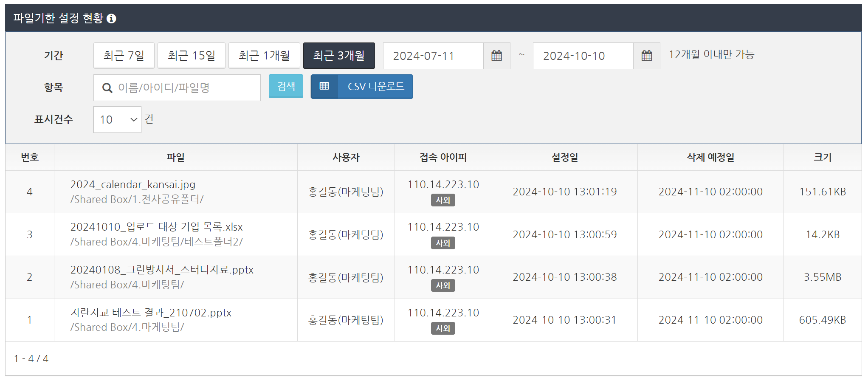868x378 pixels.
Task: Click the 검색 search button
Action: click(286, 87)
